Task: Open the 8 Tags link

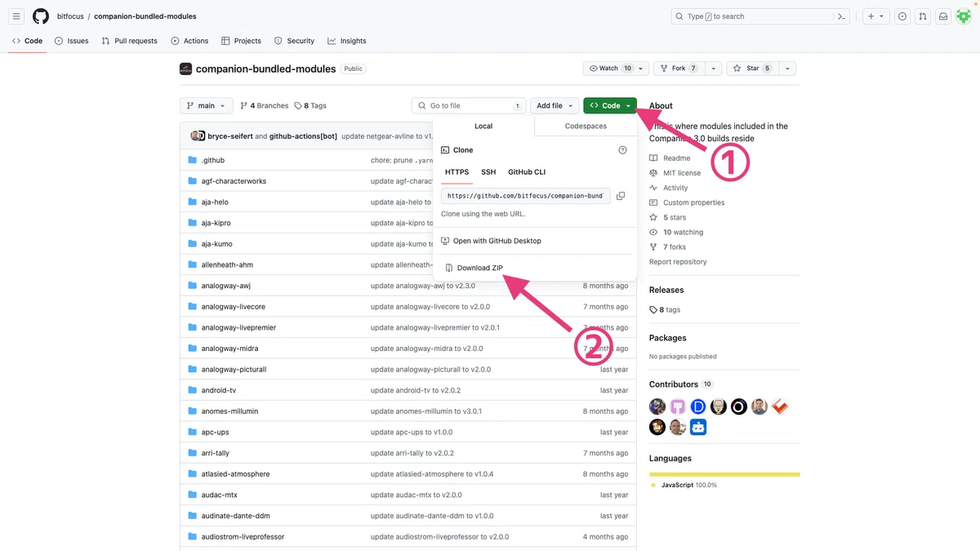Action: coord(310,105)
